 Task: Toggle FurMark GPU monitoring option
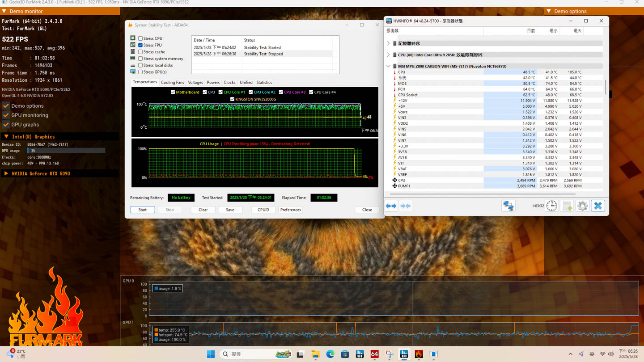coord(6,115)
